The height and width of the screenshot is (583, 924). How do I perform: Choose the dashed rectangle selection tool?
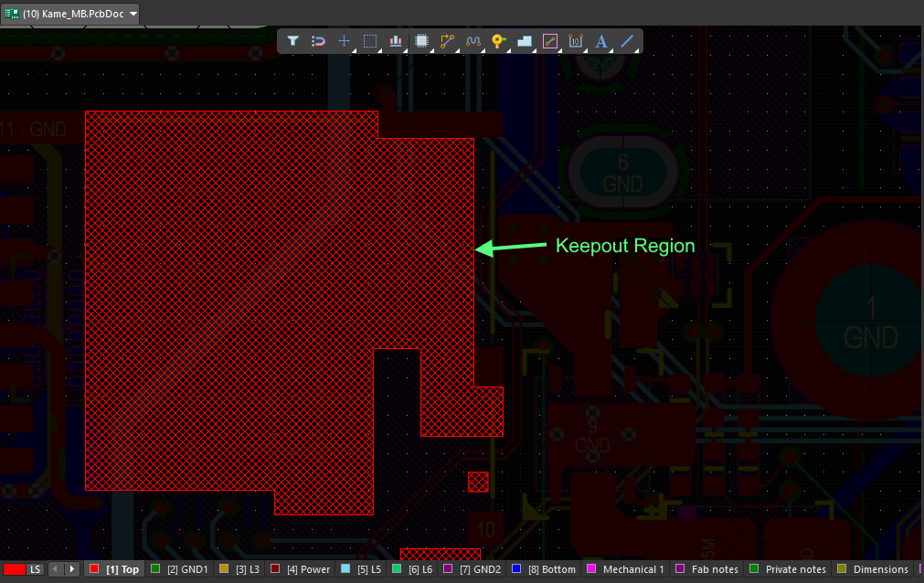point(370,41)
